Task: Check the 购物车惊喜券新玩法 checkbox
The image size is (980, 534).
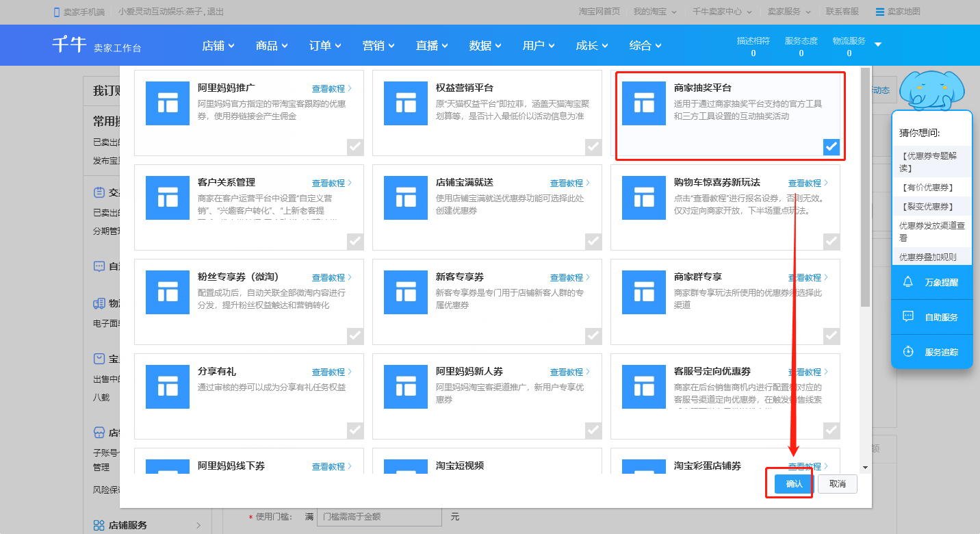Action: 831,241
